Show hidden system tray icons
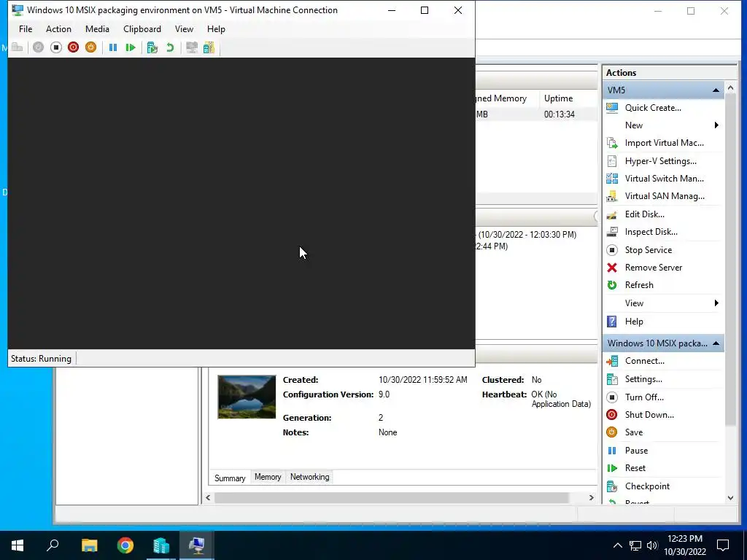The width and height of the screenshot is (747, 560). [617, 545]
